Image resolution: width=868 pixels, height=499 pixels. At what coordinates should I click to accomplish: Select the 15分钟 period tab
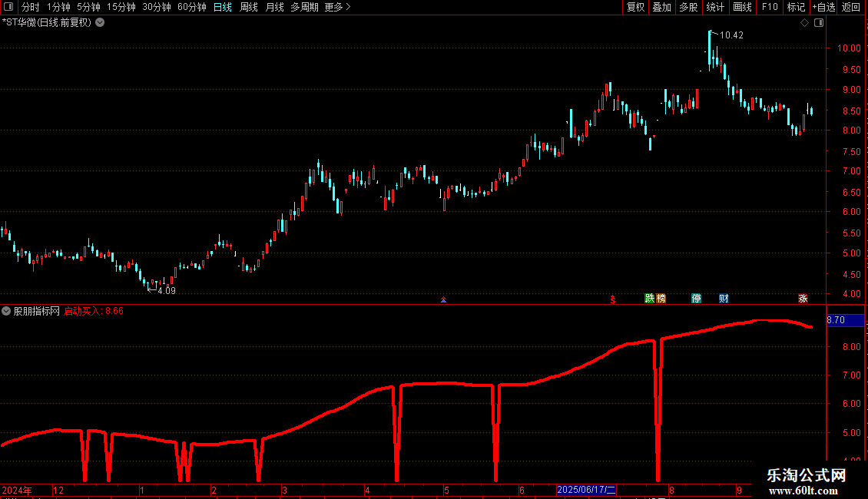tap(121, 7)
